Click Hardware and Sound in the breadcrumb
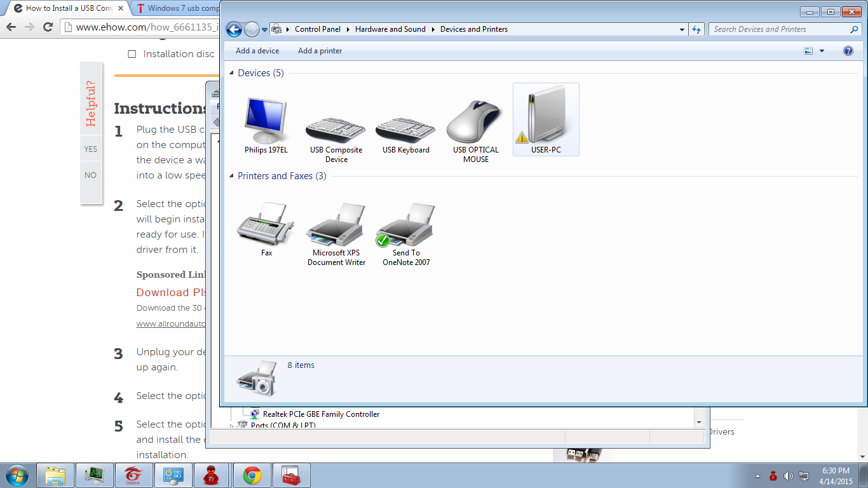Image resolution: width=868 pixels, height=488 pixels. pos(390,29)
